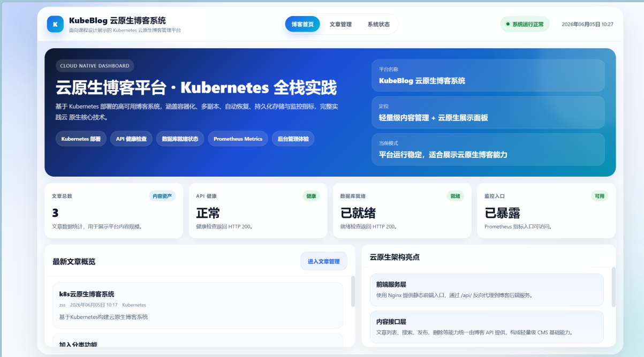Image resolution: width=644 pixels, height=357 pixels.
Task: Click the article scrollbar in 最新文章概览
Action: pyautogui.click(x=353, y=291)
